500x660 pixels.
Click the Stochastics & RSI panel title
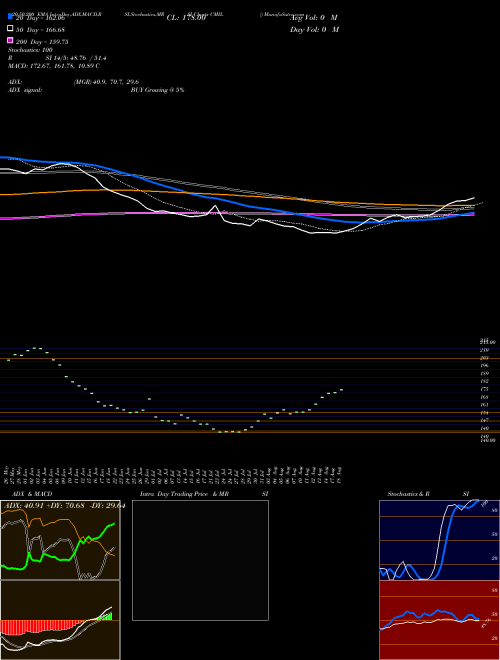click(428, 494)
